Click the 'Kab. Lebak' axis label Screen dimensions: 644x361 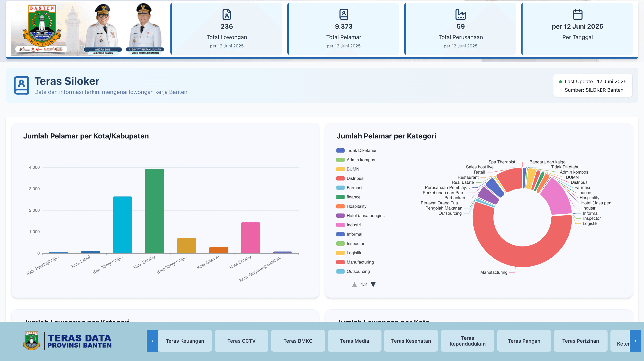click(x=81, y=261)
